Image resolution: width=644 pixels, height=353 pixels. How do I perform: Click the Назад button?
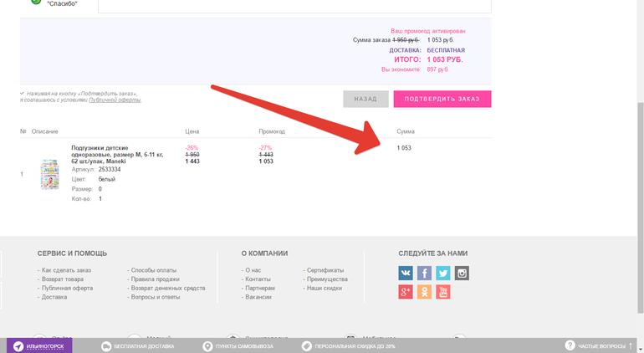[365, 99]
